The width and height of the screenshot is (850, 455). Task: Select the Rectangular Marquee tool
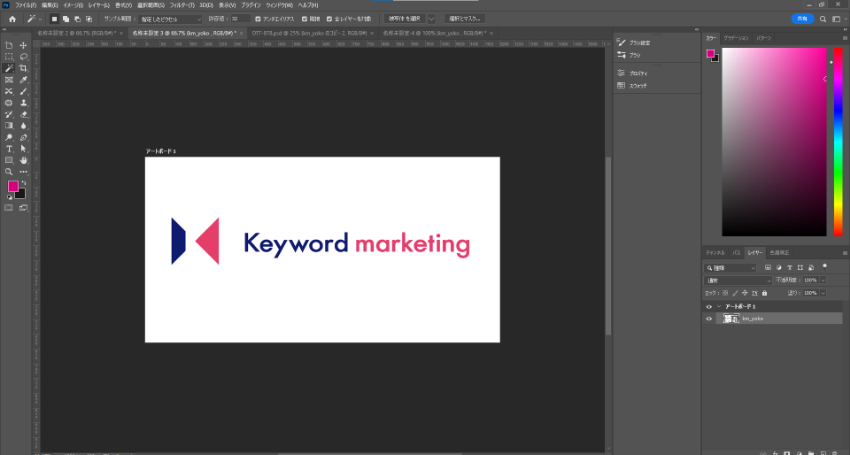click(9, 57)
